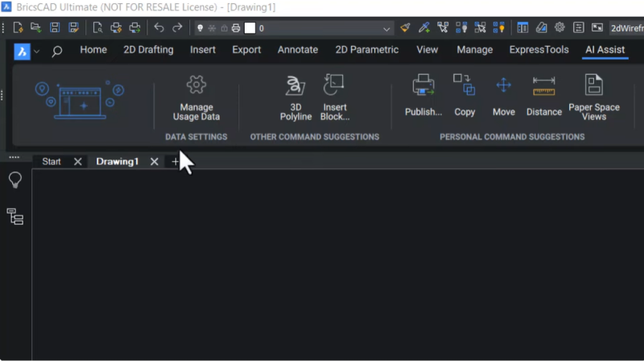The image size is (644, 361).
Task: Start the Copy command
Action: click(464, 95)
